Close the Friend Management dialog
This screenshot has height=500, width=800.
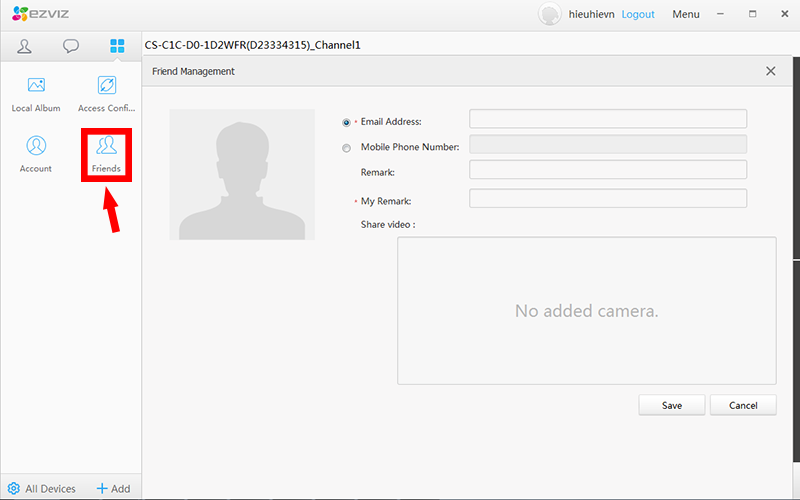click(770, 71)
